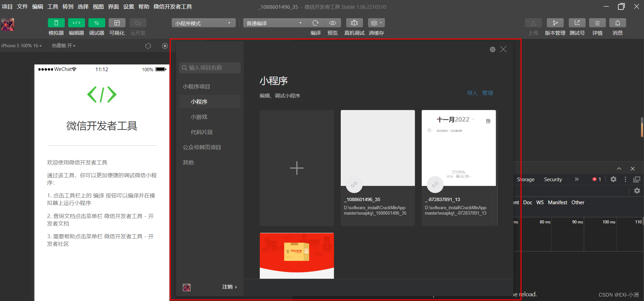Open the messages (消息) bell icon

[x=618, y=23]
